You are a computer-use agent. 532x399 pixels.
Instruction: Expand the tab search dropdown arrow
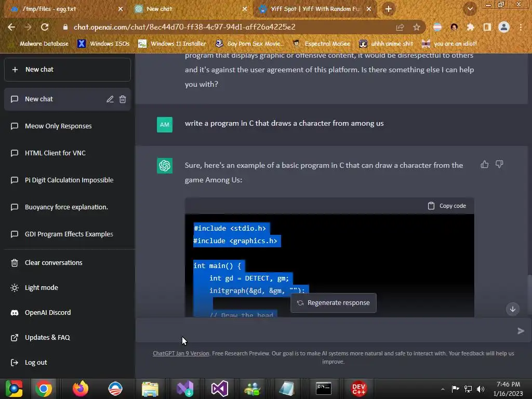coord(470,9)
